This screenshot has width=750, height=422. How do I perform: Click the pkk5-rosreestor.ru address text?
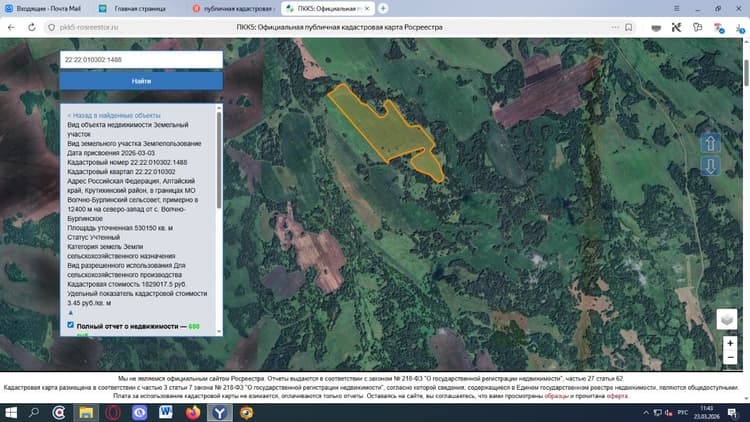89,27
